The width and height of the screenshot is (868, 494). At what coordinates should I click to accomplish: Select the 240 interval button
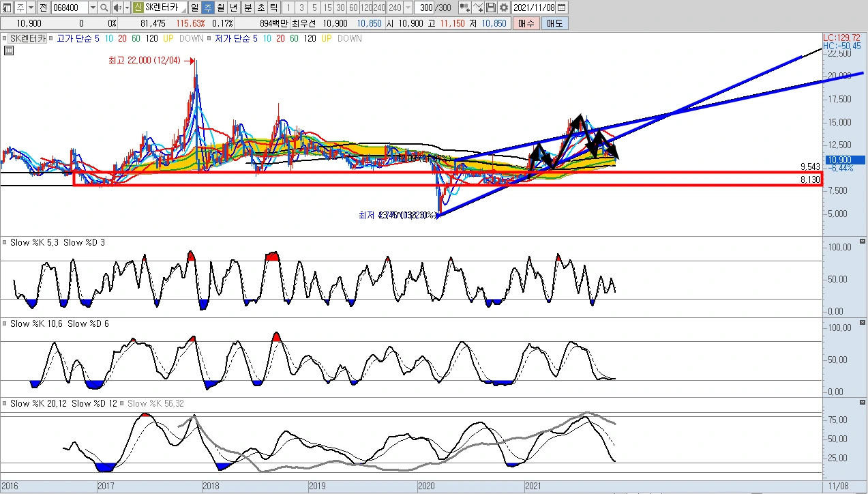point(379,8)
